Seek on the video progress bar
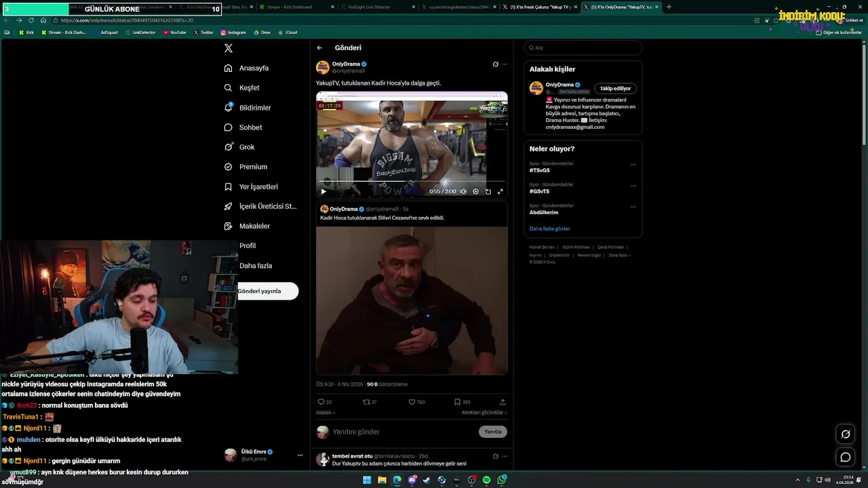 (412, 182)
